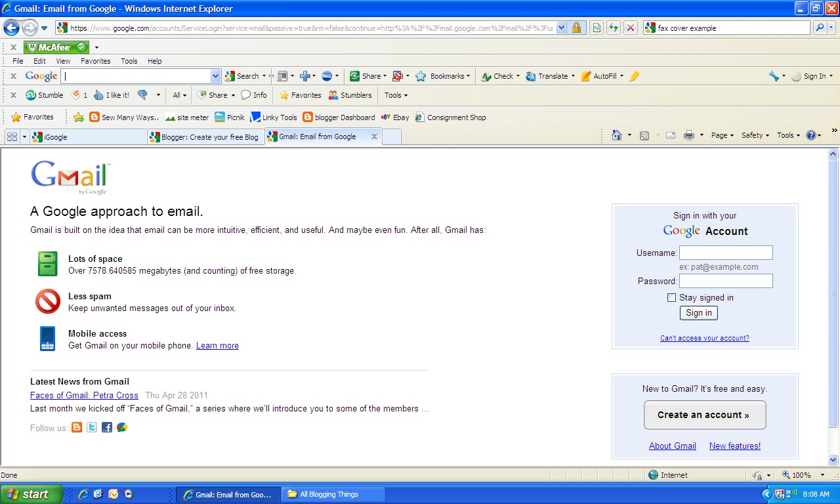Screen dimensions: 840x504
Task: Open Google toolbar search box dropdown
Action: (215, 76)
